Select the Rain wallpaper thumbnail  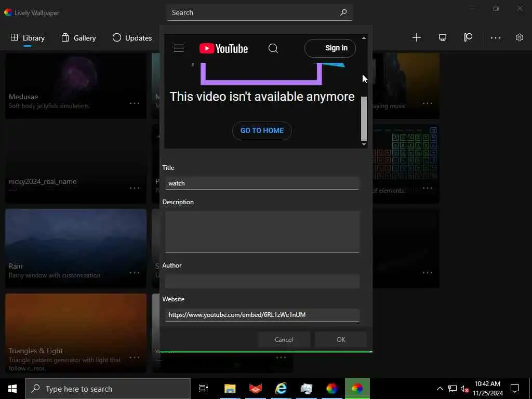click(76, 248)
